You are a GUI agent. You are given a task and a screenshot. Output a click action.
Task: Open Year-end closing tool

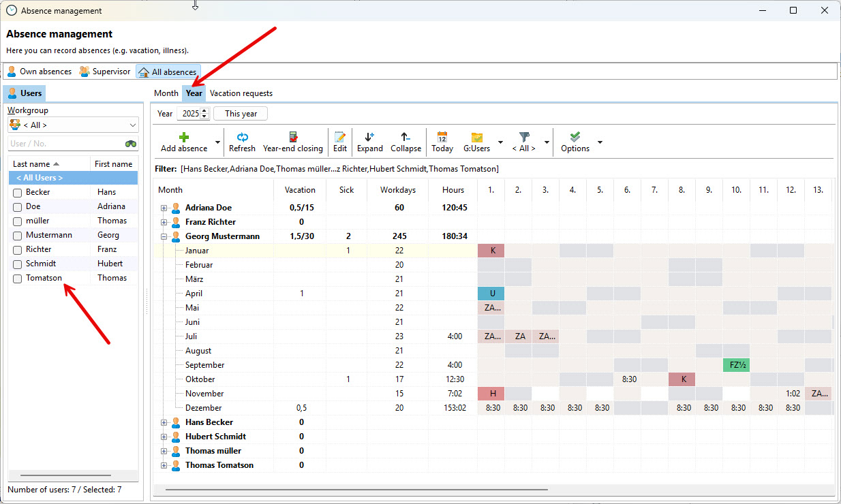tap(292, 137)
